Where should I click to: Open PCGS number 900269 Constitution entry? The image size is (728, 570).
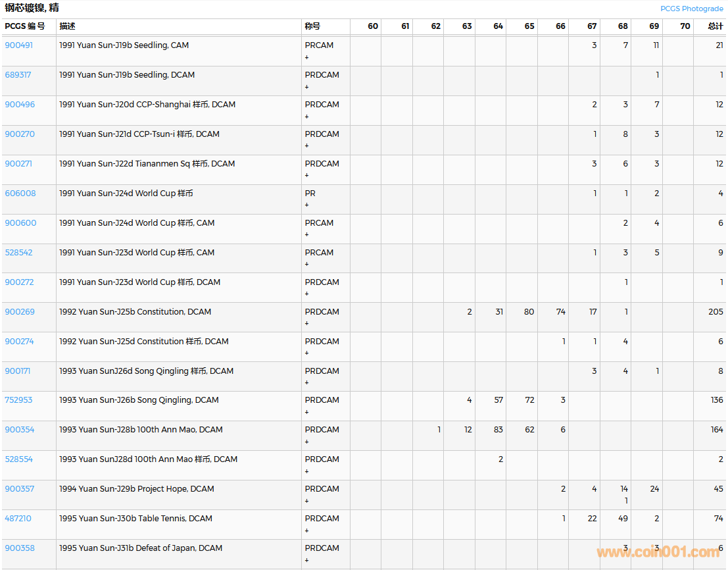(20, 312)
